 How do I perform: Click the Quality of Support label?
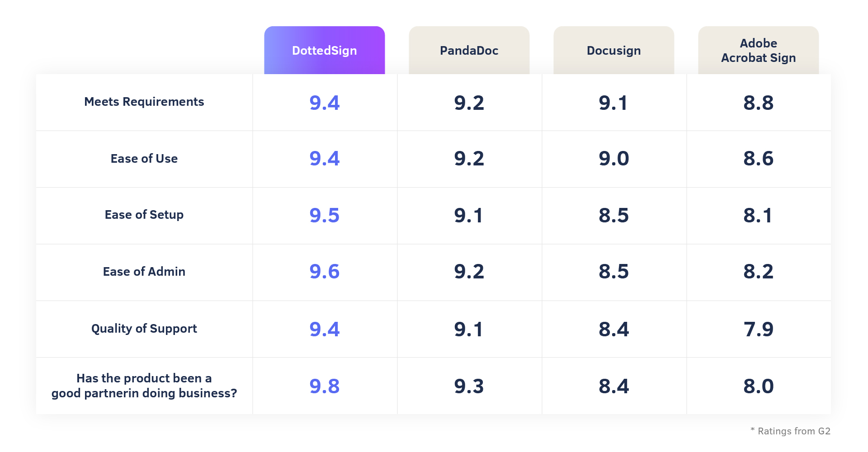[144, 329]
